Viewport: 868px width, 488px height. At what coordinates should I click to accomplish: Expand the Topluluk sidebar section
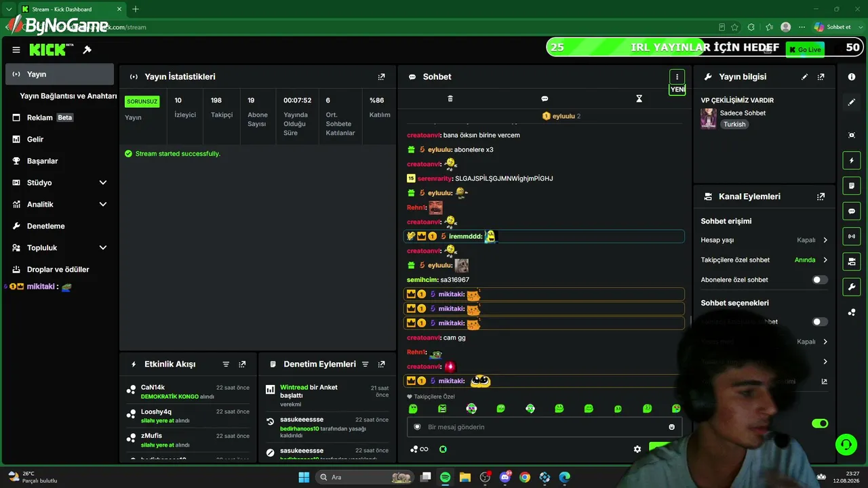tap(103, 247)
